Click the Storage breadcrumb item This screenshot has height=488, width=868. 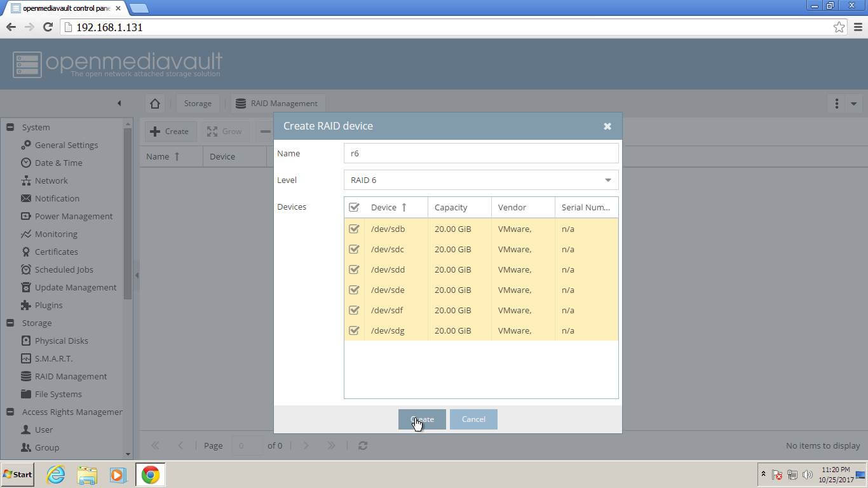198,103
